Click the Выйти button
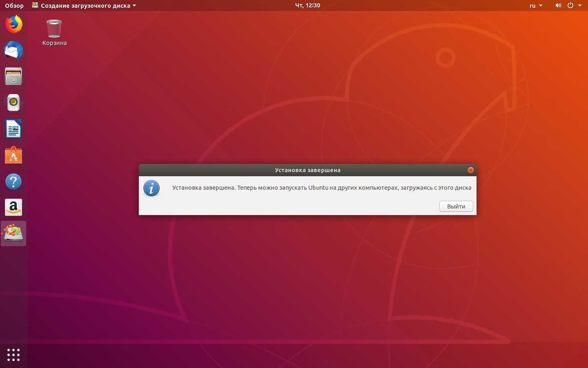588x368 pixels. click(456, 206)
